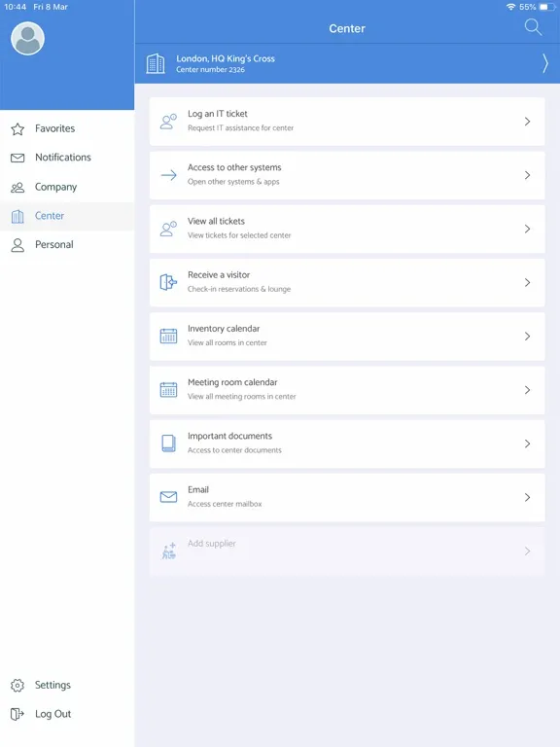Click the Center title in header
560x747 pixels.
pyautogui.click(x=347, y=28)
